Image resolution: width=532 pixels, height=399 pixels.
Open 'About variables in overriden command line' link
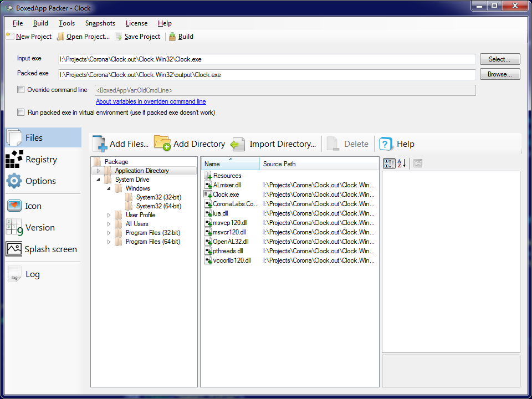pos(151,101)
